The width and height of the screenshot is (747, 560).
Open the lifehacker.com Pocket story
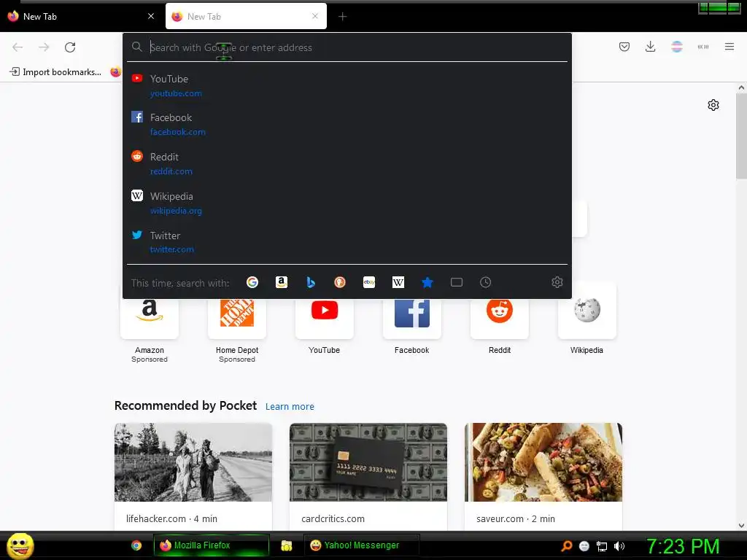click(193, 476)
